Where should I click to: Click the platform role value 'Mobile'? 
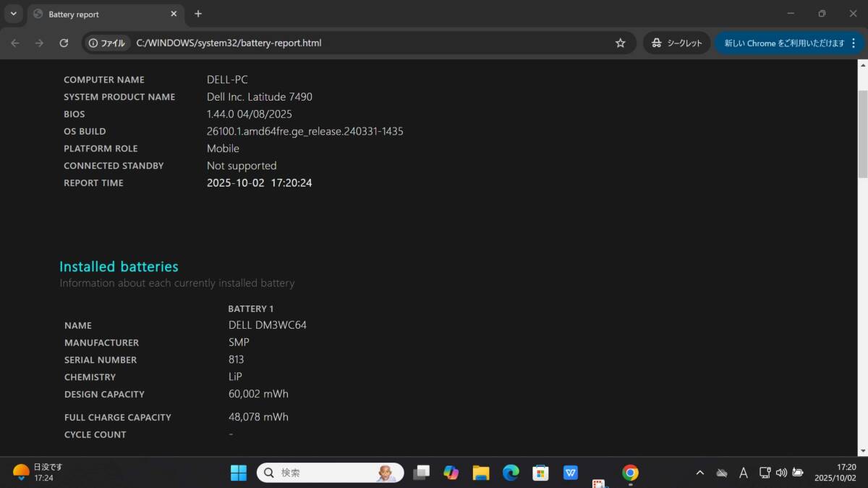point(223,148)
